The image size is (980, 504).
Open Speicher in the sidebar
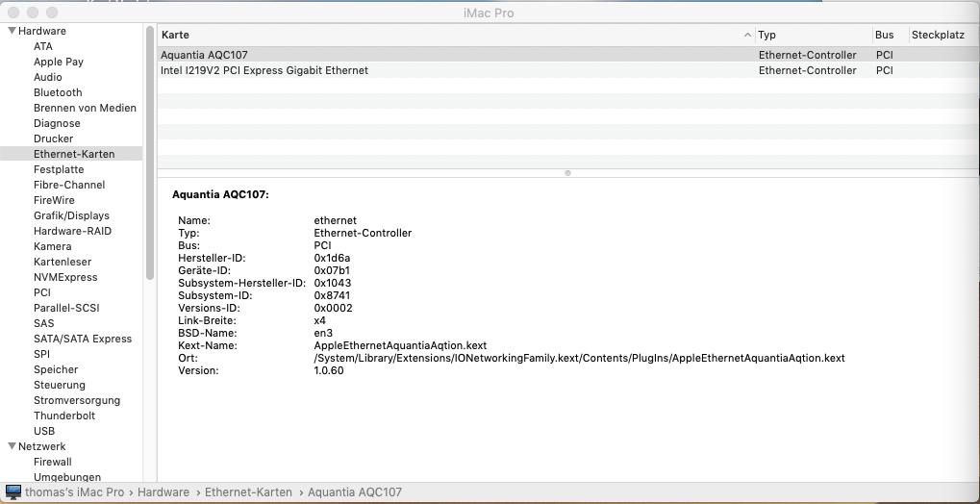[x=56, y=369]
